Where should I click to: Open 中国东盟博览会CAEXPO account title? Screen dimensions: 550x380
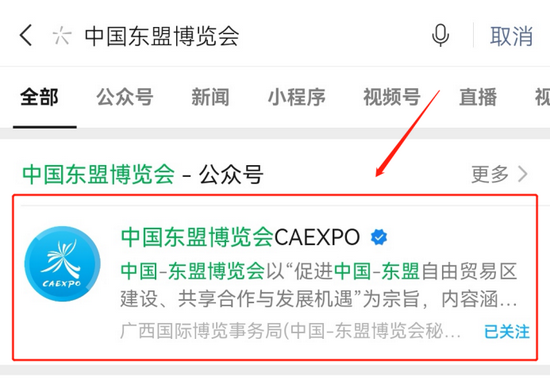point(240,237)
